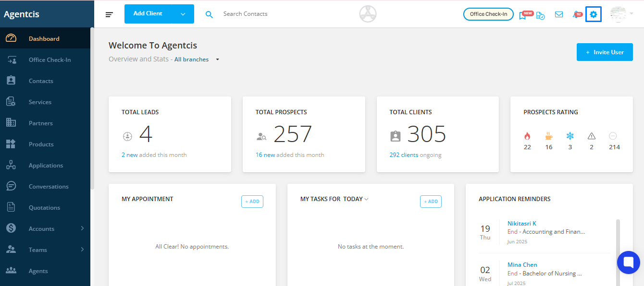Viewport: 644px width, 286px height.
Task: Click the unrated prospects count 214
Action: point(614,147)
